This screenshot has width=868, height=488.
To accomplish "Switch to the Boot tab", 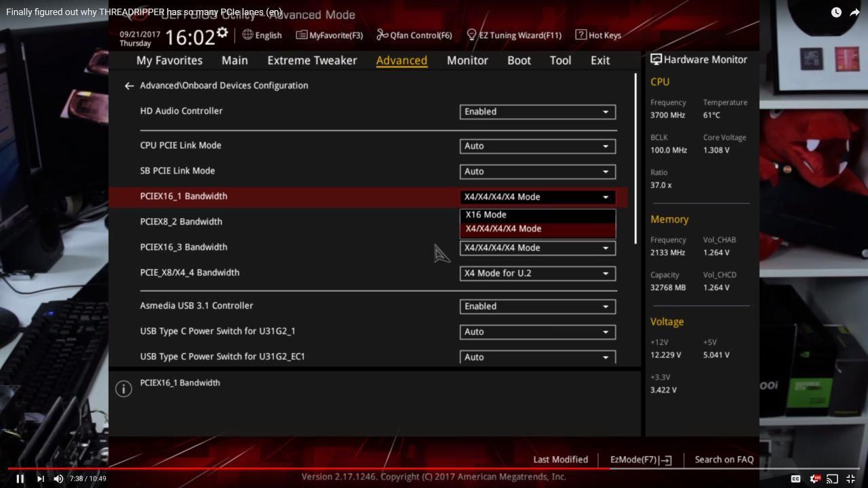I will click(519, 60).
